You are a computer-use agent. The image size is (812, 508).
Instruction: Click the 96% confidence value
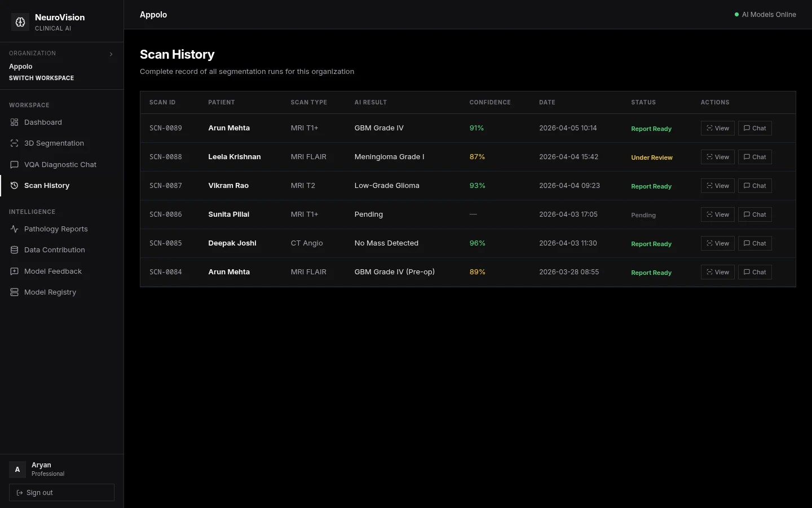pos(478,243)
